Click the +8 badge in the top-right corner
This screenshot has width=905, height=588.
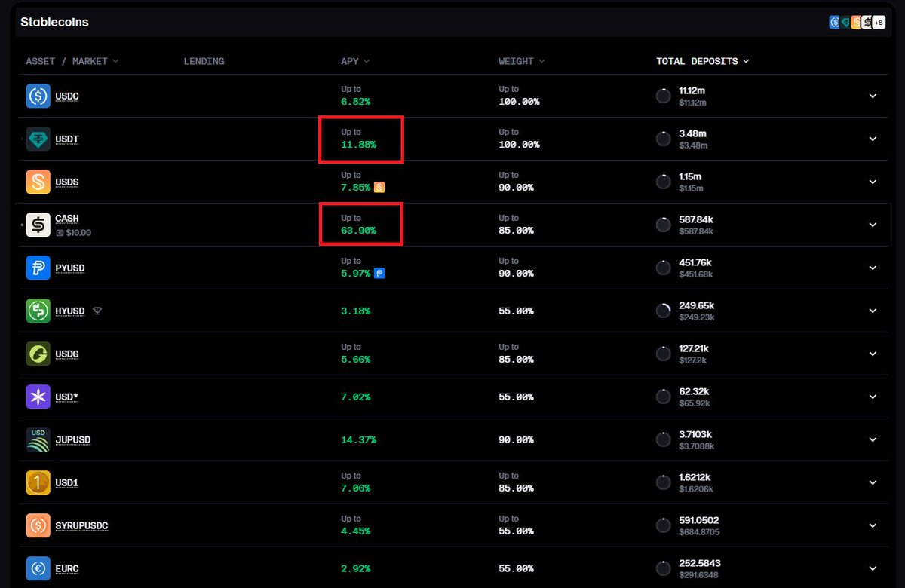click(879, 22)
